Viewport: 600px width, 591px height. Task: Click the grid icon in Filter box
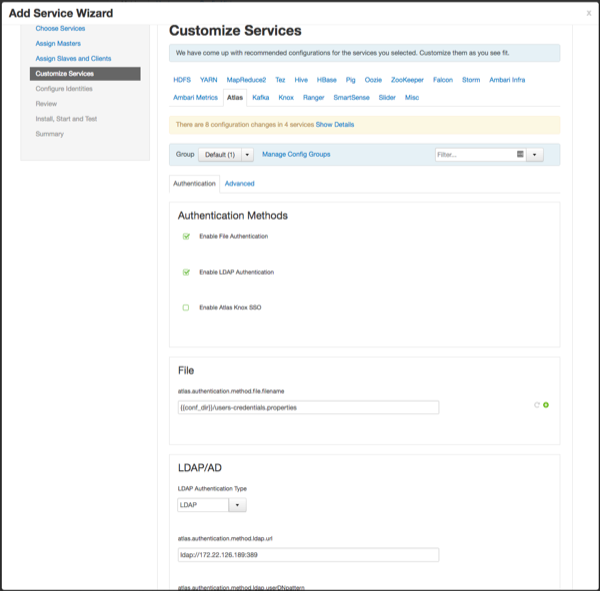[x=520, y=155]
